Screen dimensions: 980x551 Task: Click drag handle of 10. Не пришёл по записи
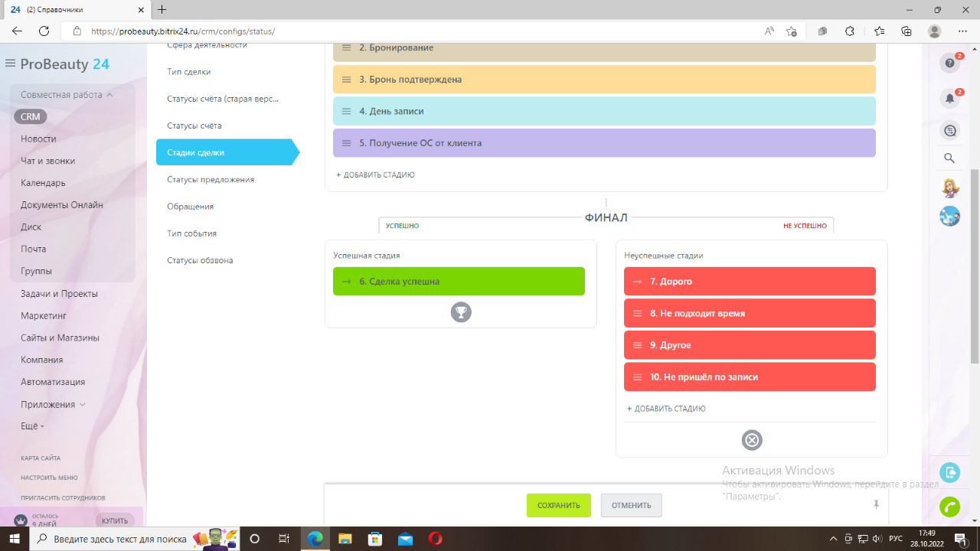coord(637,377)
